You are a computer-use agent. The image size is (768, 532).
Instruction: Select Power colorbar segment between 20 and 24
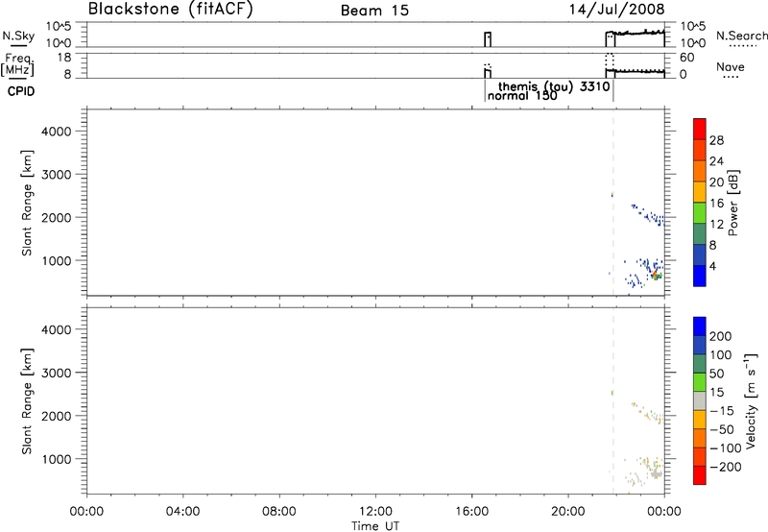pos(700,171)
